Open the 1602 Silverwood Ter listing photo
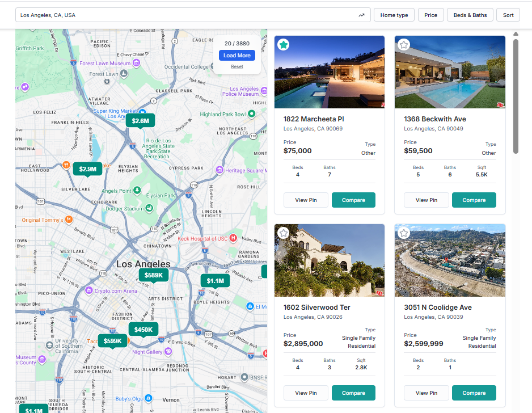532x413 pixels. pyautogui.click(x=330, y=260)
